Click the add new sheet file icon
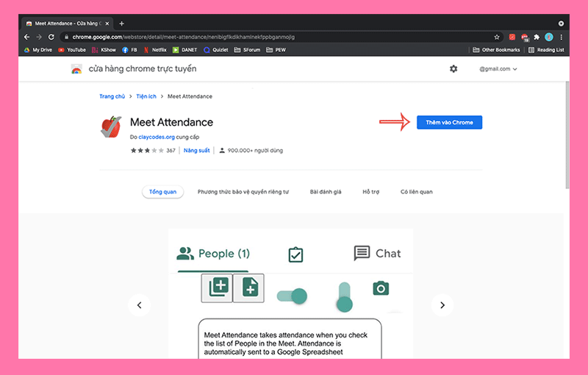Screen dimensions: 588x375 [248, 288]
